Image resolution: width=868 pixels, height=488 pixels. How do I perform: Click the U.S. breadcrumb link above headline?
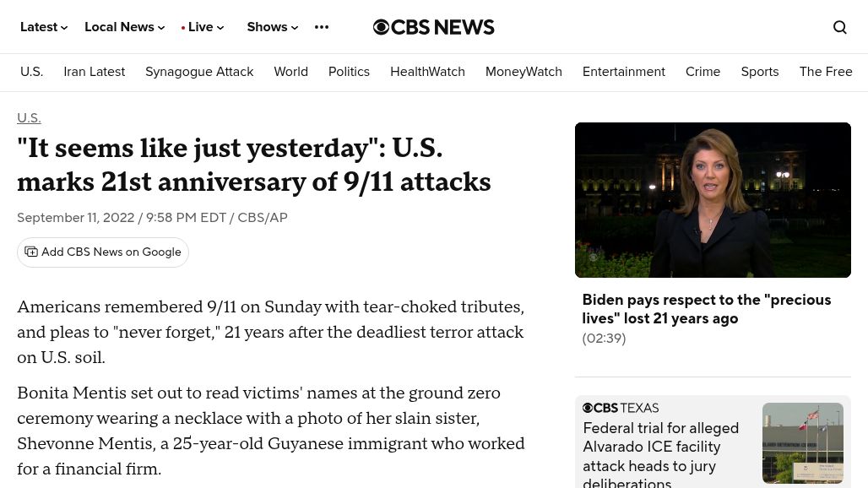[x=29, y=117]
